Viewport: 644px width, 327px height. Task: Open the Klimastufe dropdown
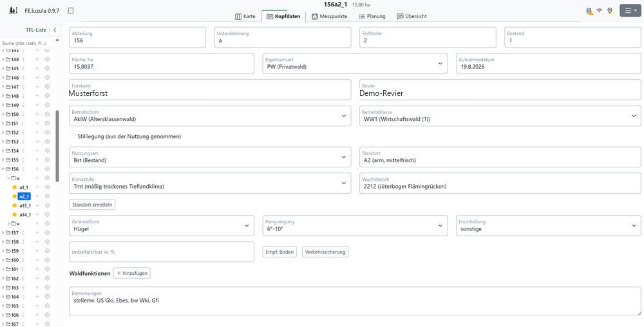pos(210,183)
